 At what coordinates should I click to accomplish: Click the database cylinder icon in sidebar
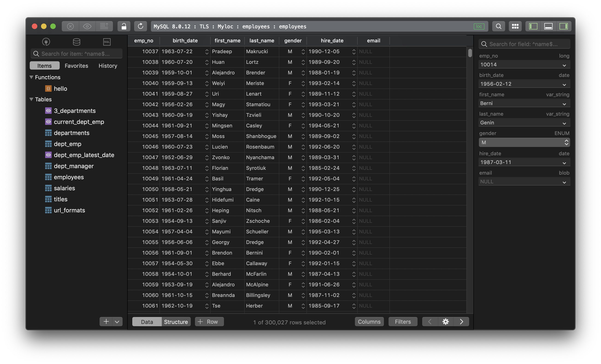click(77, 42)
